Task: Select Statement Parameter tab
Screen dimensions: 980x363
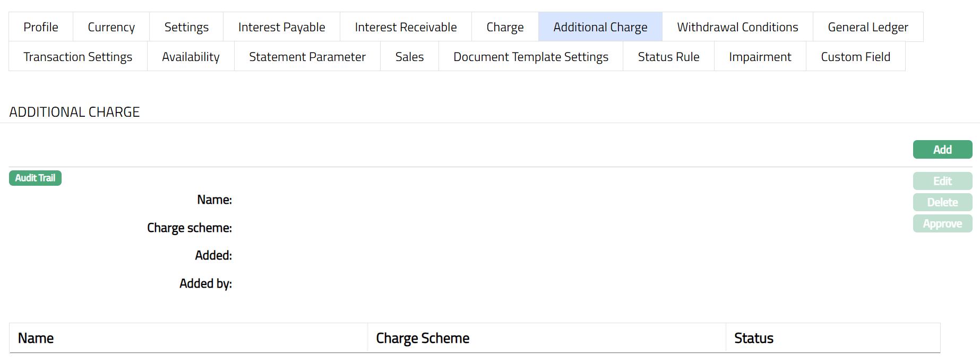Action: pyautogui.click(x=307, y=57)
